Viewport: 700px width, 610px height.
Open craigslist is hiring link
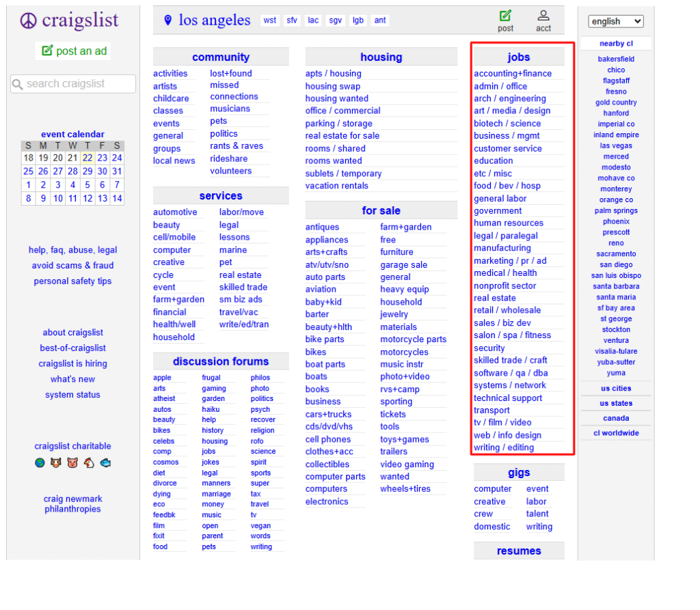pos(72,363)
